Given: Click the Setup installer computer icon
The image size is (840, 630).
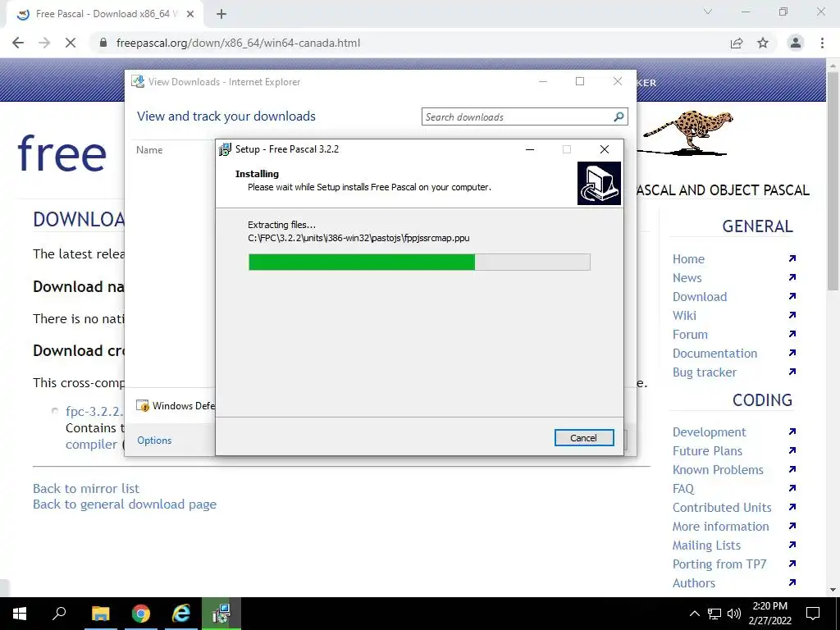Looking at the screenshot, I should 599,183.
